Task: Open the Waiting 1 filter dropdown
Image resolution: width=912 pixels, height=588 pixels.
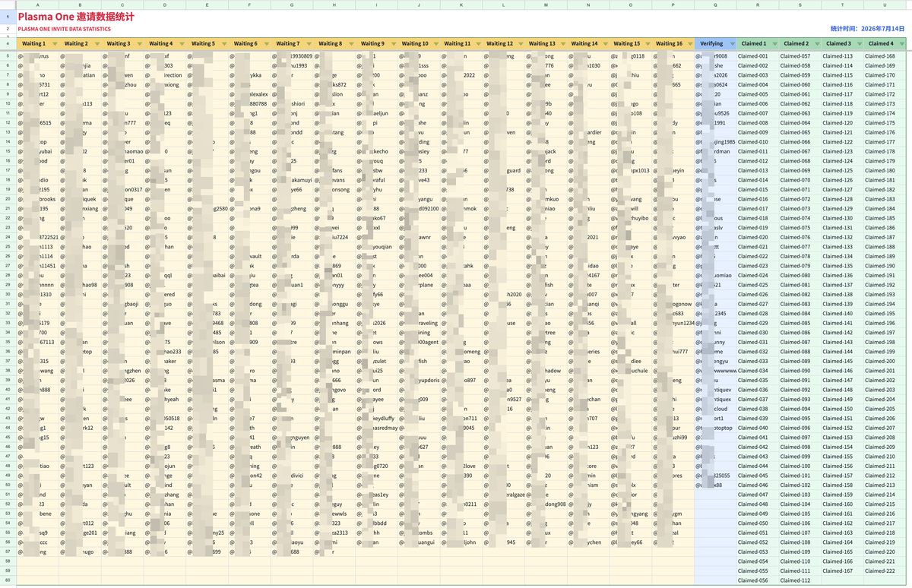Action: pos(54,44)
